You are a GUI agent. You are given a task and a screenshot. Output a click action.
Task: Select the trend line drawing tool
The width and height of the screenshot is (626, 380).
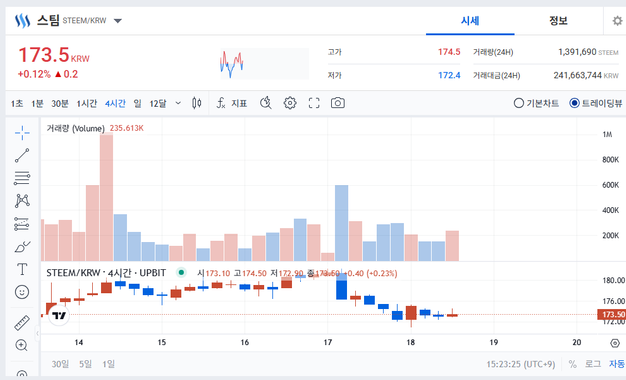22,155
